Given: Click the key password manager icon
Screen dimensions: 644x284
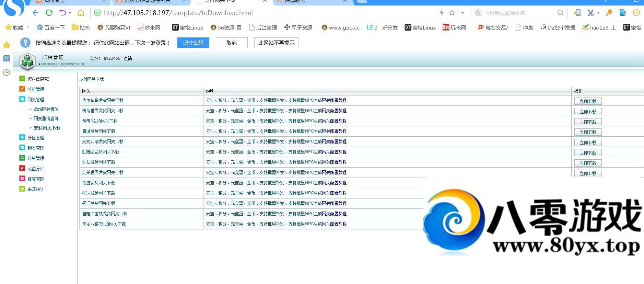Looking at the screenshot, I should 609,13.
